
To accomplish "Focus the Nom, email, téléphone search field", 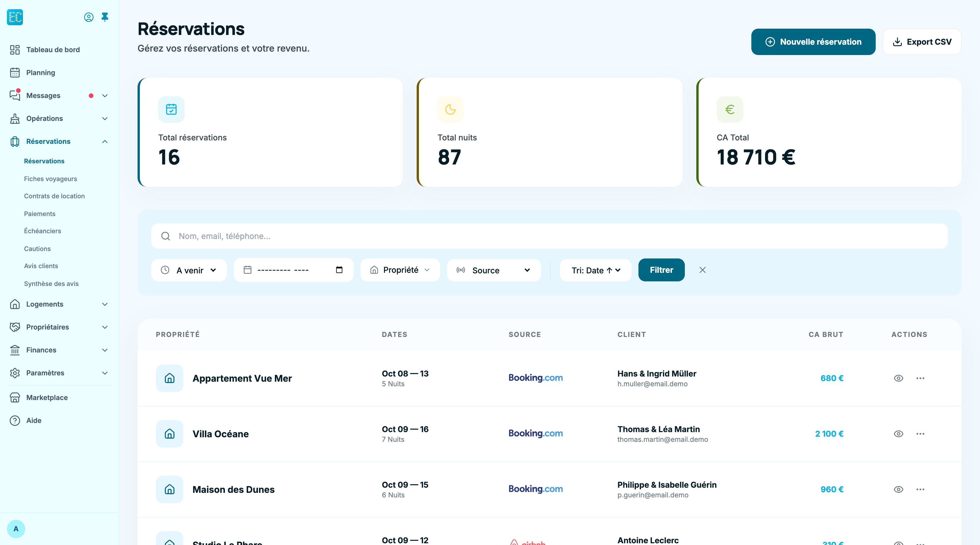I will click(549, 236).
